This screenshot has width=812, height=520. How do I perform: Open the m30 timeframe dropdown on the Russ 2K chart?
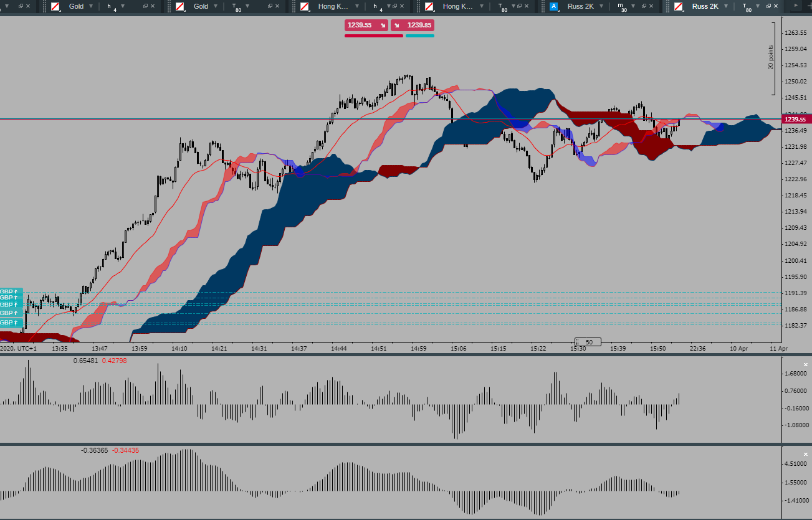(632, 7)
